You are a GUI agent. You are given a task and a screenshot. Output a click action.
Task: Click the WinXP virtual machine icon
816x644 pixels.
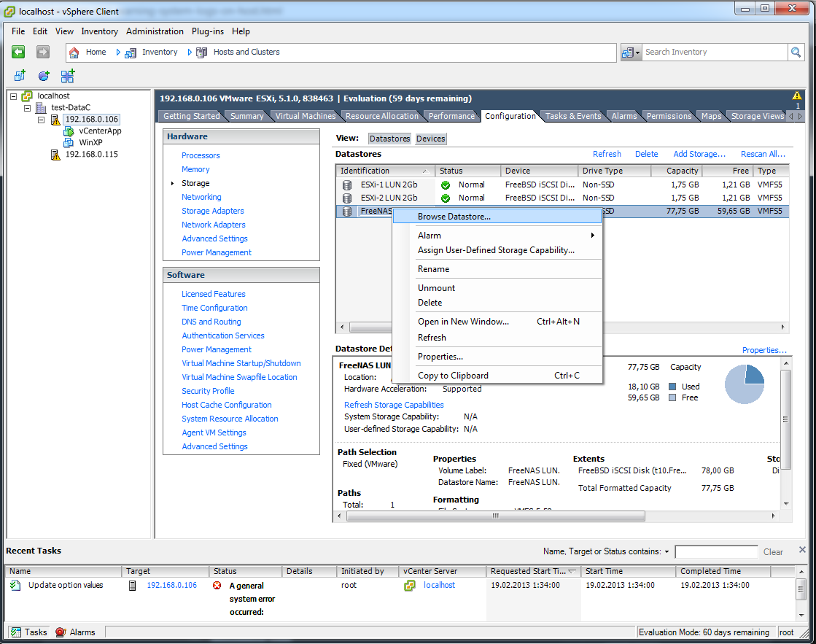[x=68, y=143]
